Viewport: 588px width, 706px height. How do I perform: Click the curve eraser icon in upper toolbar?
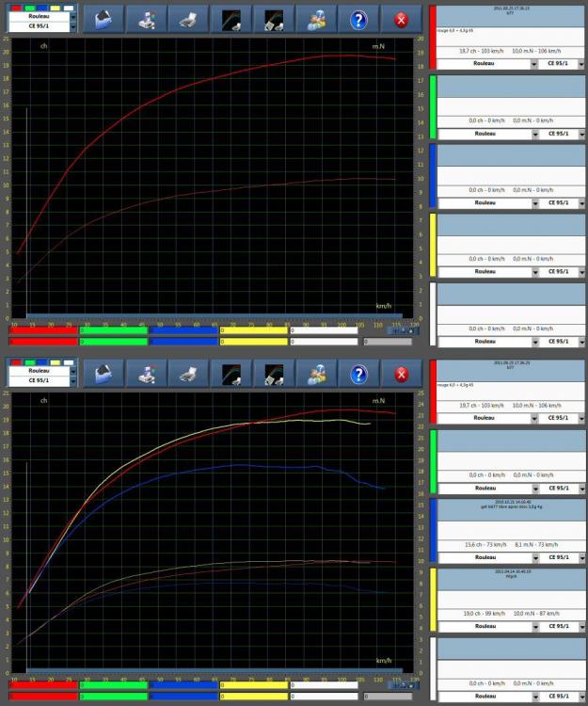[x=274, y=20]
